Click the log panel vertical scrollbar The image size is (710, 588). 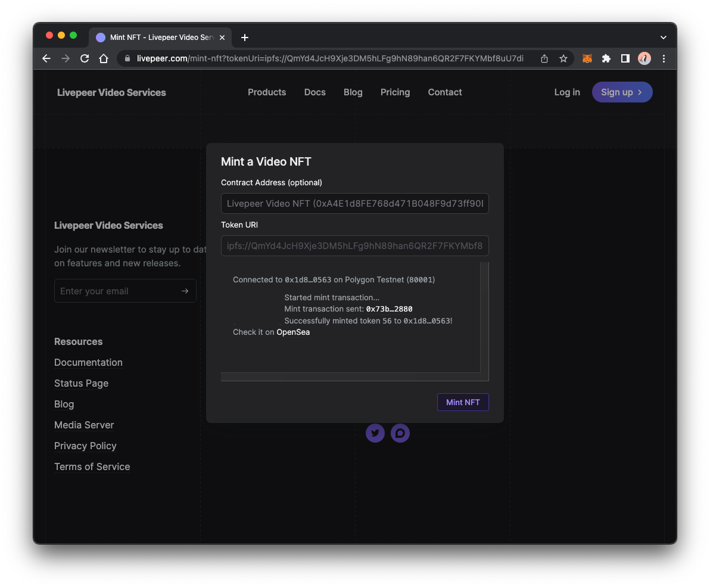484,317
